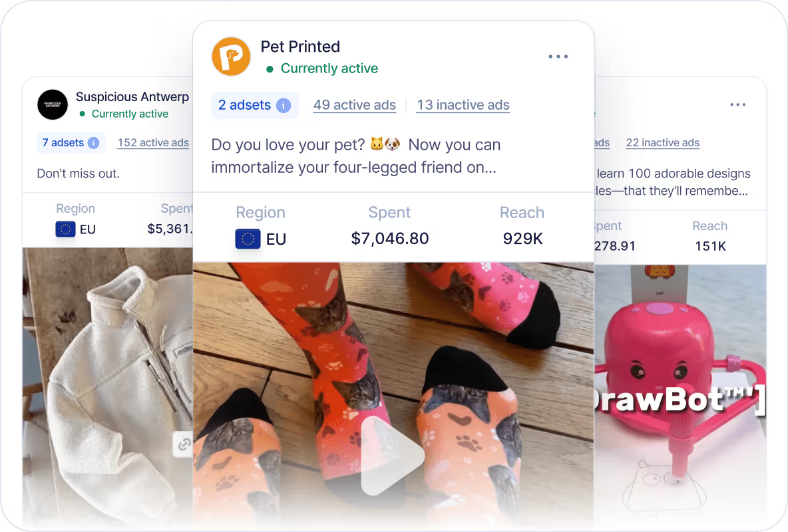Open the 13 inactive ads link
The height and width of the screenshot is (532, 788).
463,105
